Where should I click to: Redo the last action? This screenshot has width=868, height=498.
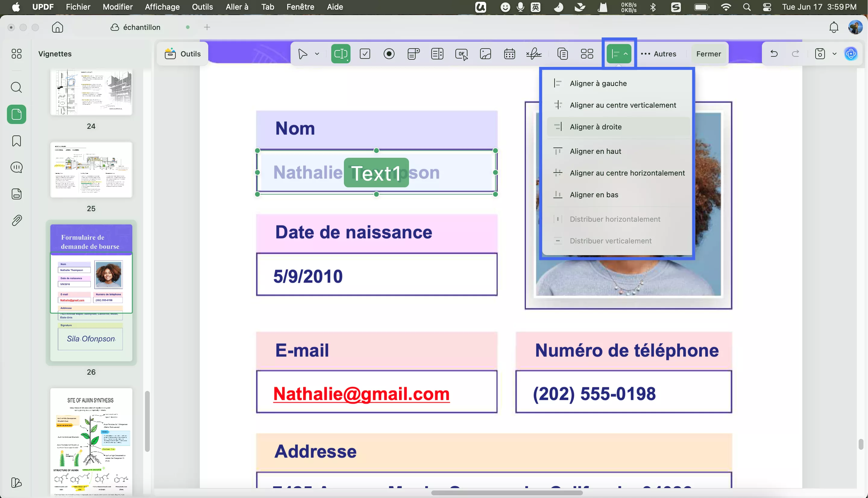[796, 54]
